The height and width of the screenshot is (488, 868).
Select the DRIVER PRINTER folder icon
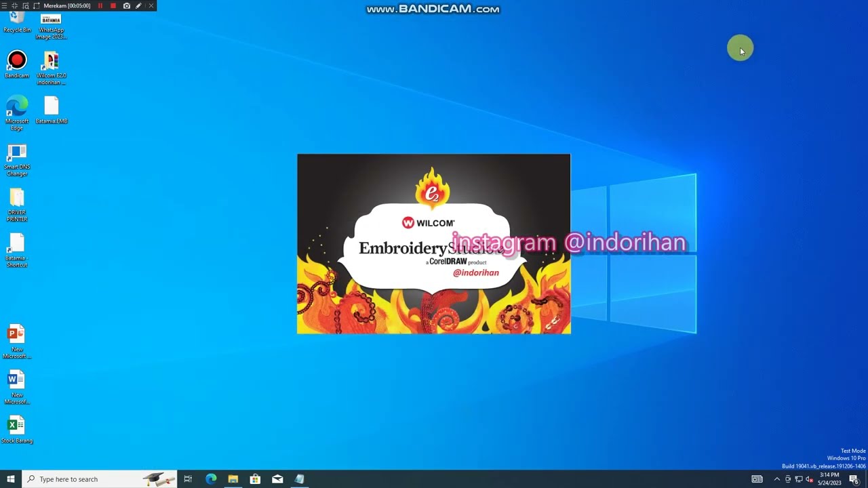tap(17, 205)
